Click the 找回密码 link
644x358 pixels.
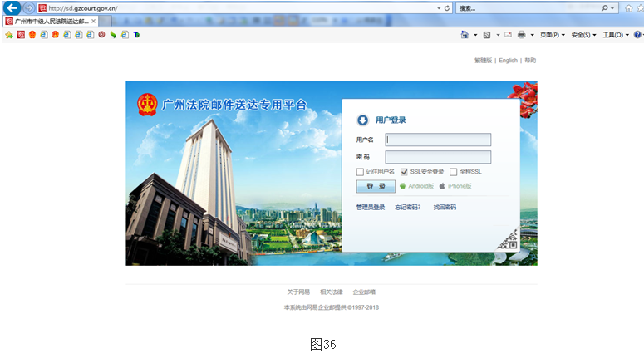445,208
